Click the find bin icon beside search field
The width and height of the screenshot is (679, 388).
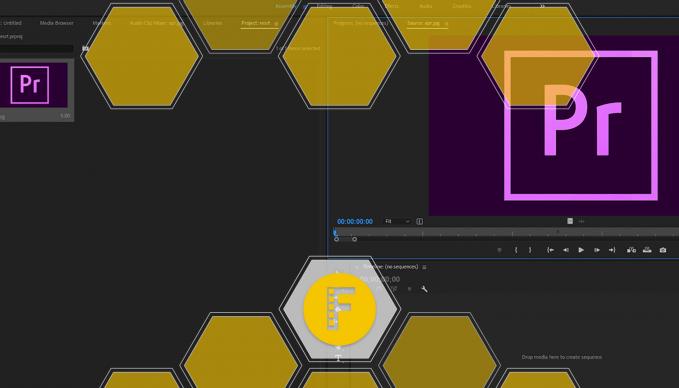coord(85,48)
